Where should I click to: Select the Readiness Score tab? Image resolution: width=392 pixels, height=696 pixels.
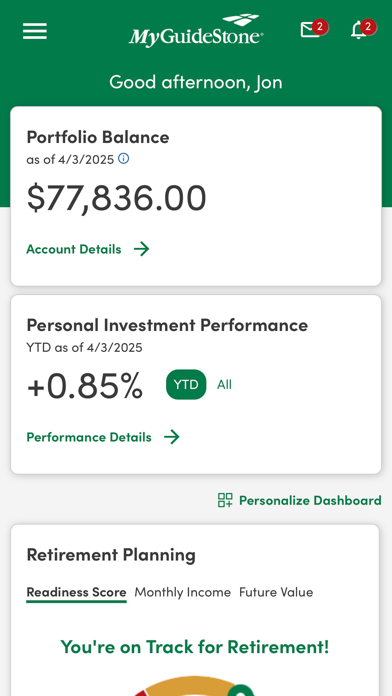[x=76, y=592]
